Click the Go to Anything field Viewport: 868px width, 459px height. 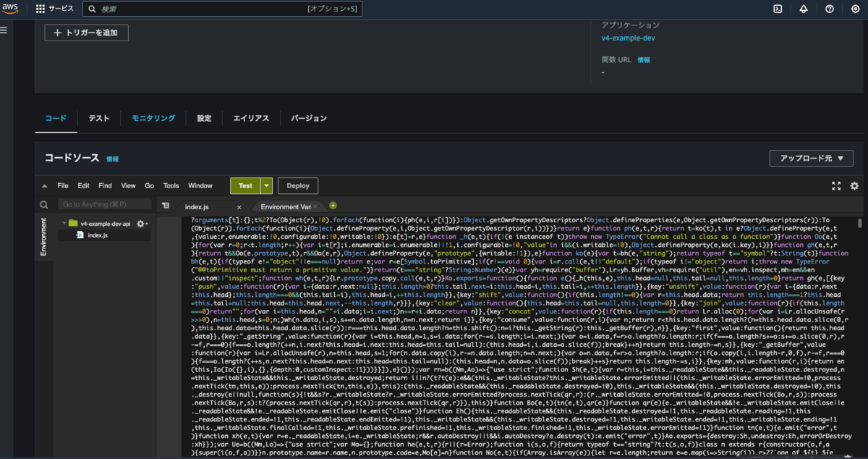point(103,205)
